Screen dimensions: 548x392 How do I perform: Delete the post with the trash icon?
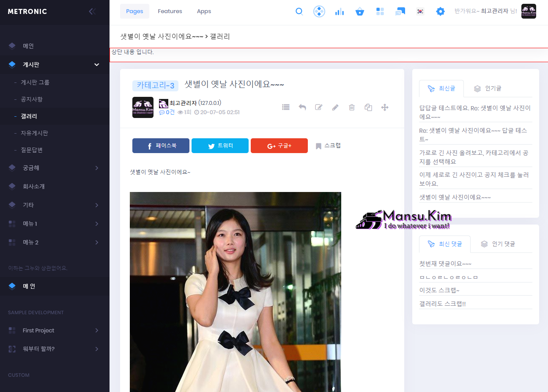[x=352, y=107]
